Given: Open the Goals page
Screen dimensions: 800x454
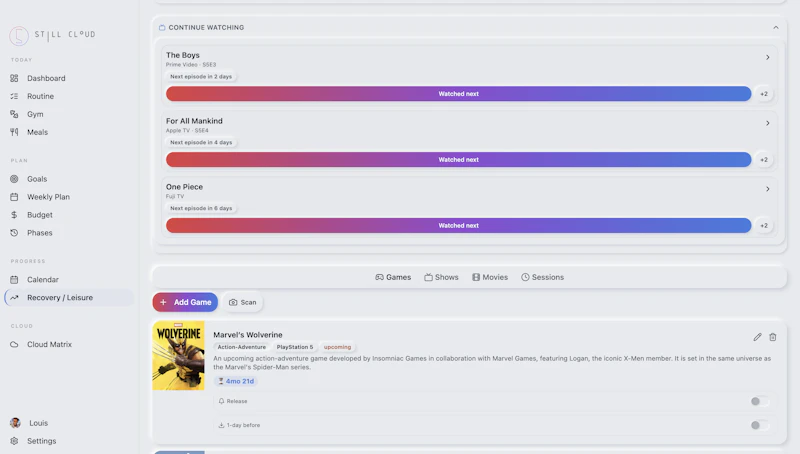Looking at the screenshot, I should click(37, 179).
